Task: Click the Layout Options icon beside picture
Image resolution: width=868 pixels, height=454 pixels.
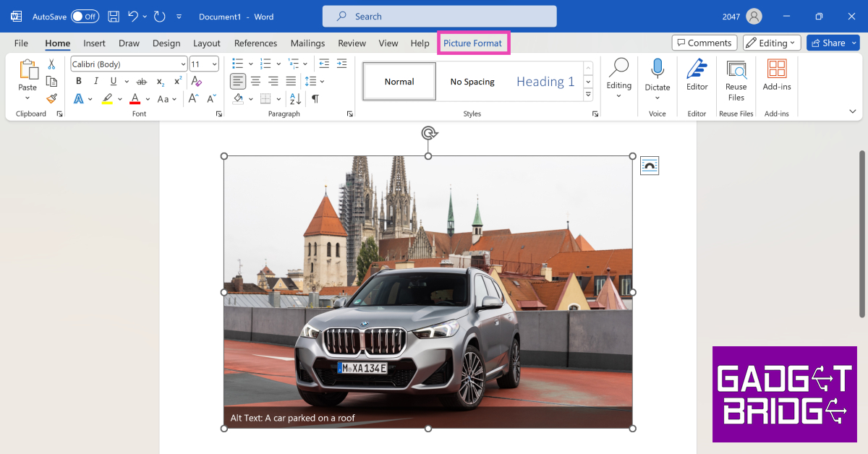Action: point(650,166)
